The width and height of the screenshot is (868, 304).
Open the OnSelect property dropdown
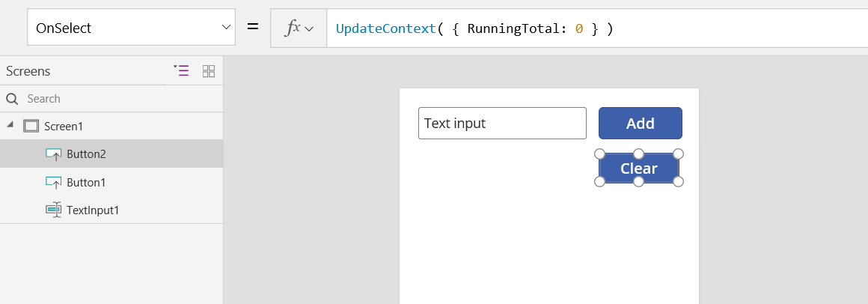131,28
